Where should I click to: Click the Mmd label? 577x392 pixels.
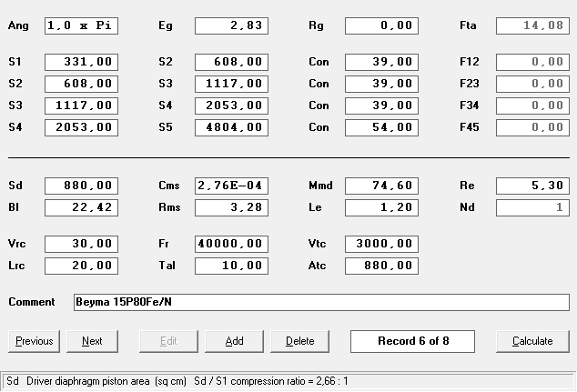320,186
